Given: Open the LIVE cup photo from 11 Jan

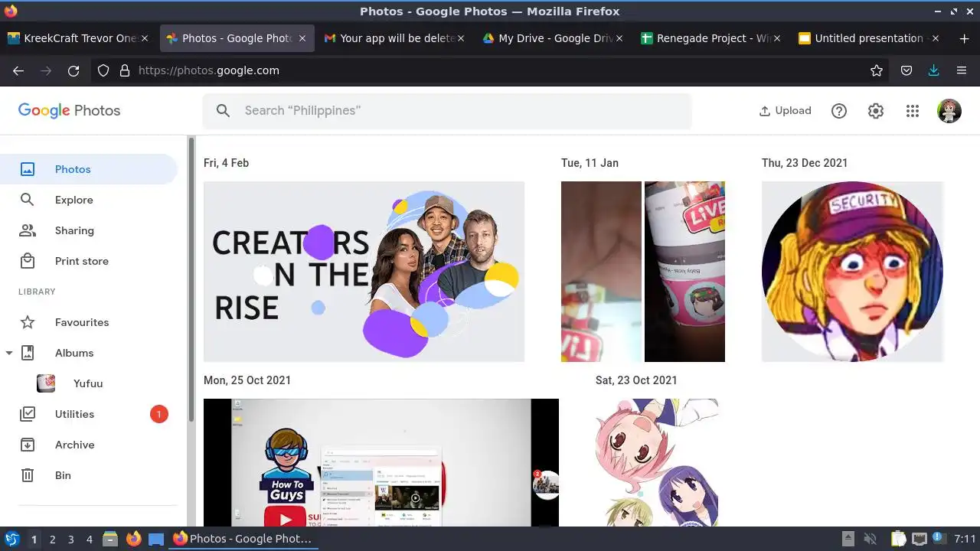Looking at the screenshot, I should 684,272.
